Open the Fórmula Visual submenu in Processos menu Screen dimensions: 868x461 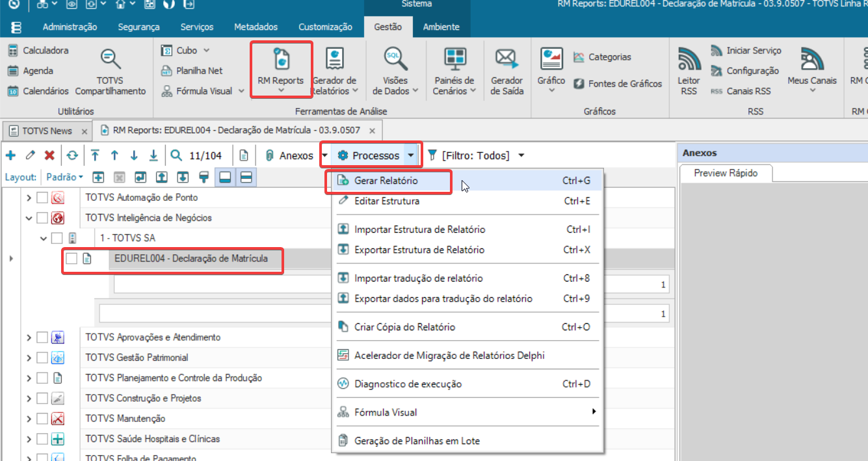tap(466, 412)
